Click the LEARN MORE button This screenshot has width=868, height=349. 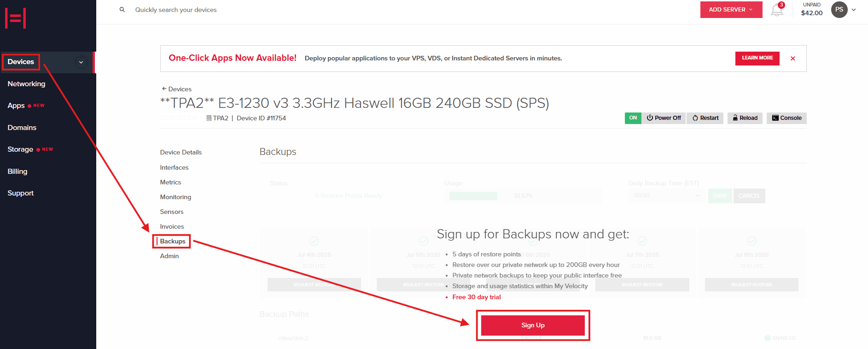pos(757,58)
